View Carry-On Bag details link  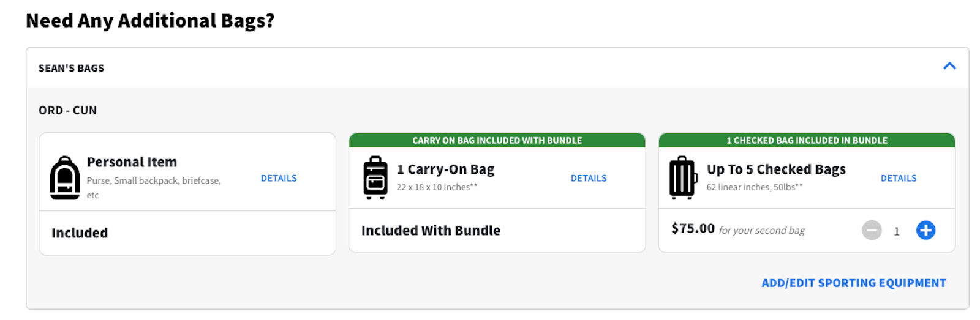(x=589, y=179)
